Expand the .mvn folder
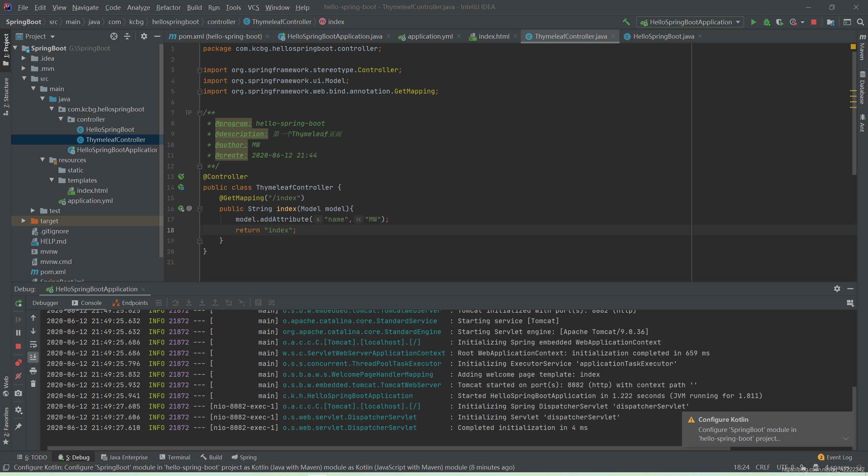Image resolution: width=868 pixels, height=476 pixels. (x=24, y=68)
